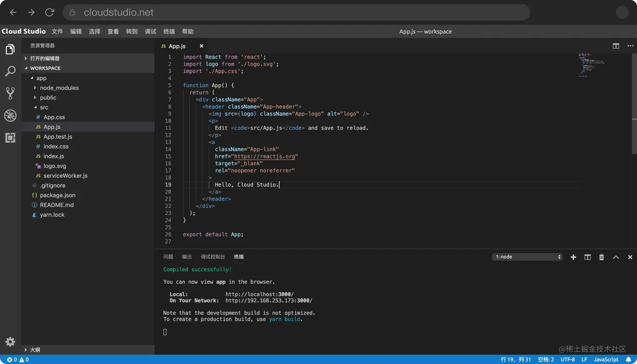Open the Debug view with bug icon
Image resolution: width=637 pixels, height=364 pixels.
[10, 115]
